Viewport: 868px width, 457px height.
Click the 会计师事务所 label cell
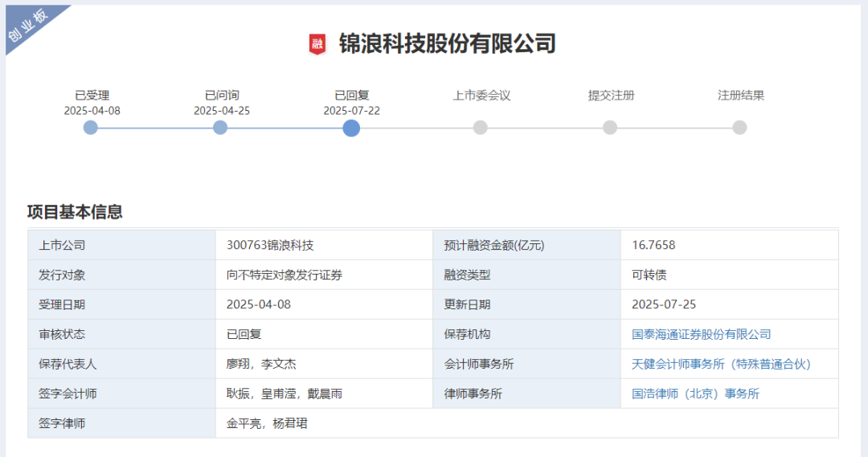(x=526, y=364)
